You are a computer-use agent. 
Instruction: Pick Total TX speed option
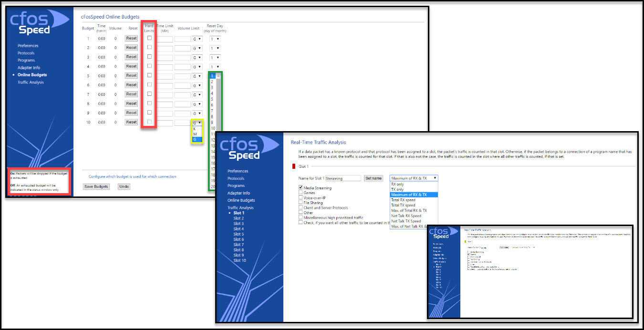pyautogui.click(x=414, y=205)
